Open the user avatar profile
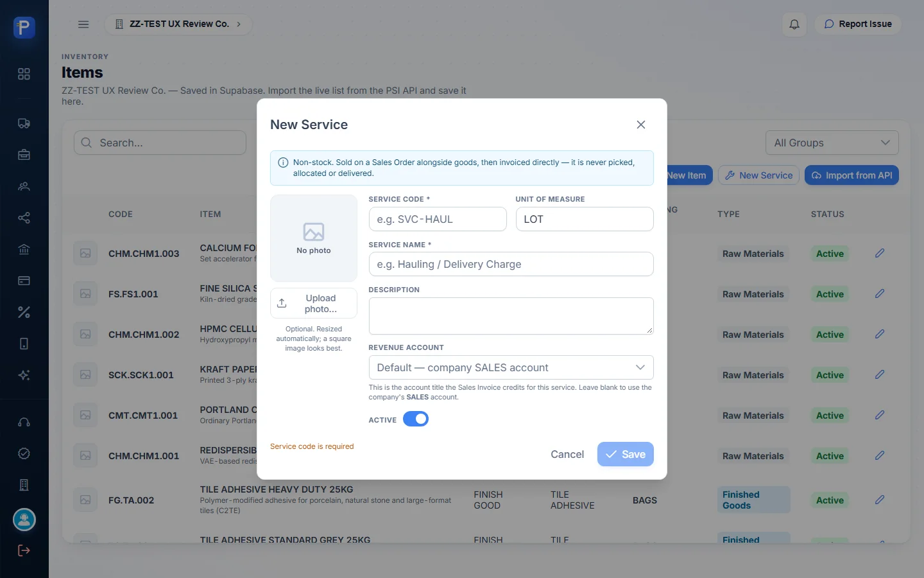Viewport: 924px width, 578px height. click(x=24, y=520)
